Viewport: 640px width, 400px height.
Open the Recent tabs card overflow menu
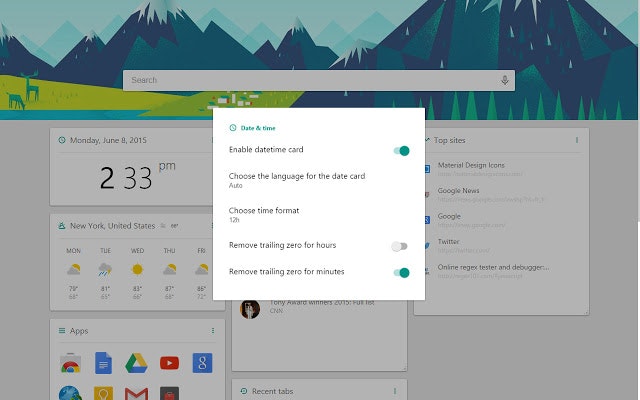point(395,391)
